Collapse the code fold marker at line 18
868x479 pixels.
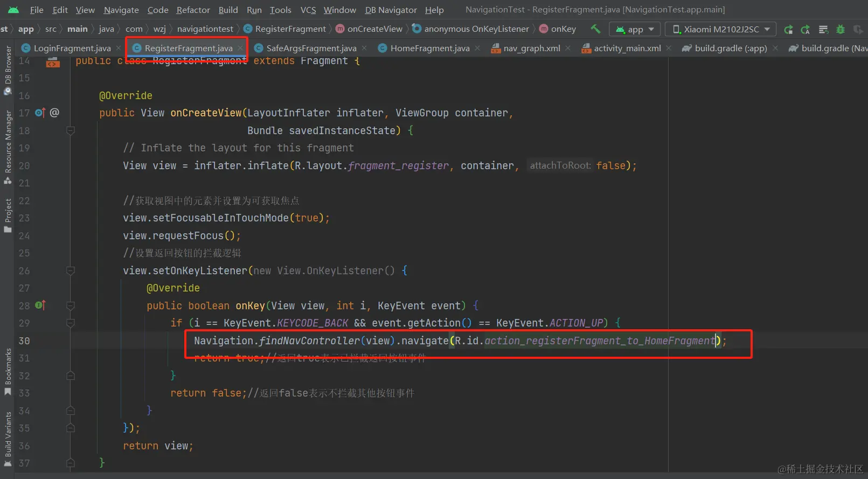point(70,130)
